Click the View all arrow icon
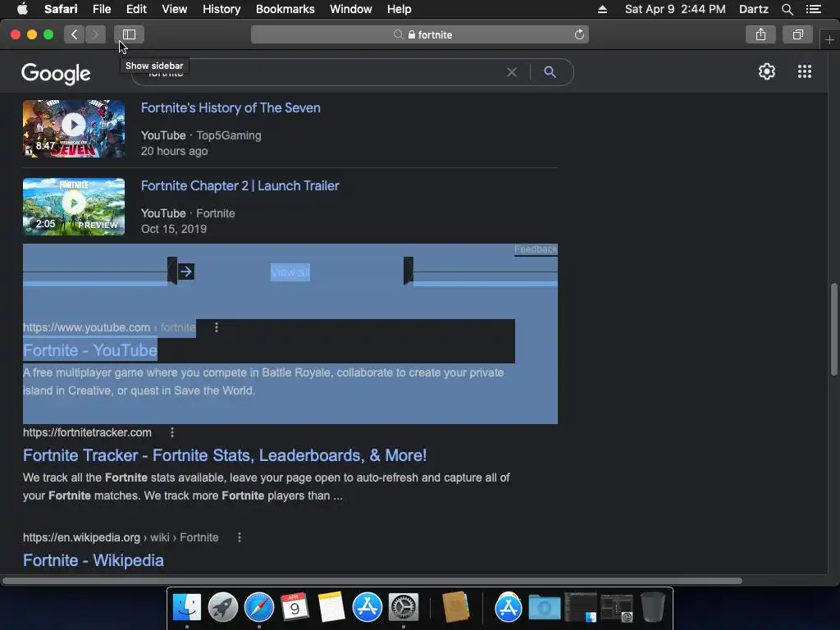This screenshot has height=630, width=840. click(186, 272)
